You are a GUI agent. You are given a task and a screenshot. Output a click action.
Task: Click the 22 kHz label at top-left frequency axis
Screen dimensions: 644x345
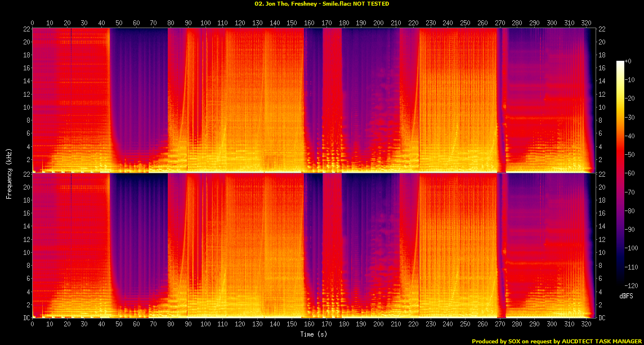26,29
